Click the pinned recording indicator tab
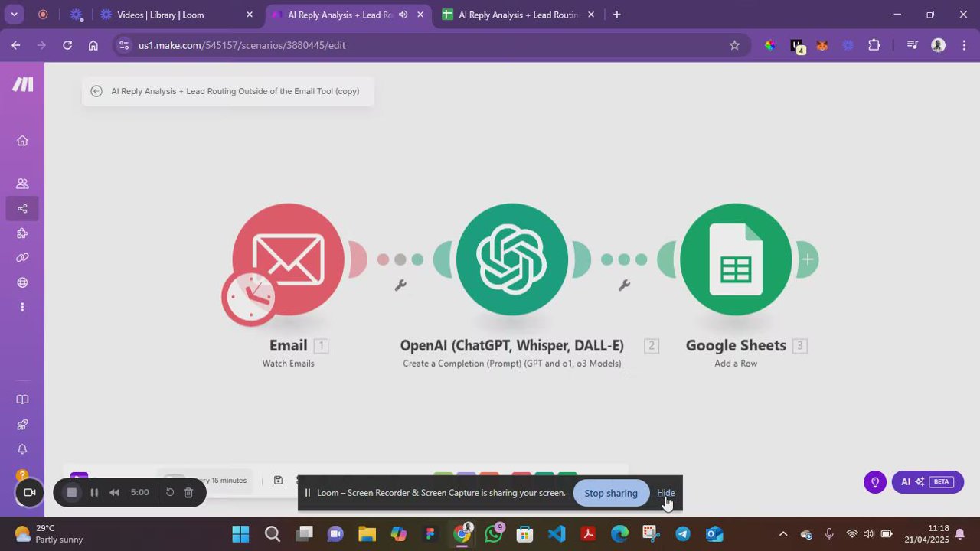 [x=43, y=15]
